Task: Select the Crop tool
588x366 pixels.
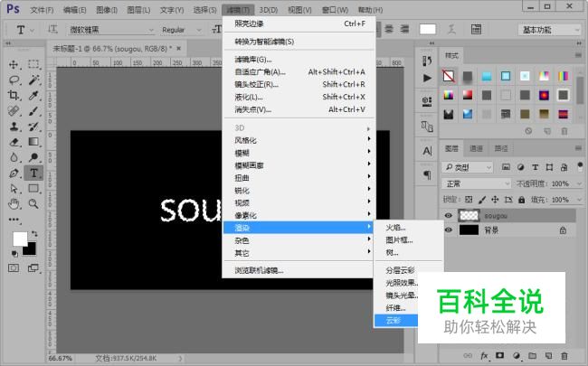Action: click(14, 95)
